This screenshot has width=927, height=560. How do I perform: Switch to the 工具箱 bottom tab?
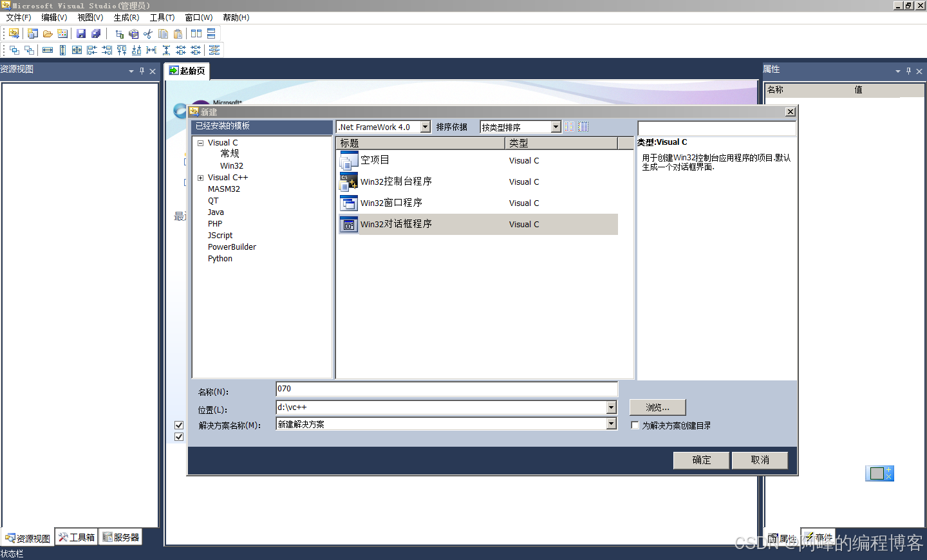point(77,537)
